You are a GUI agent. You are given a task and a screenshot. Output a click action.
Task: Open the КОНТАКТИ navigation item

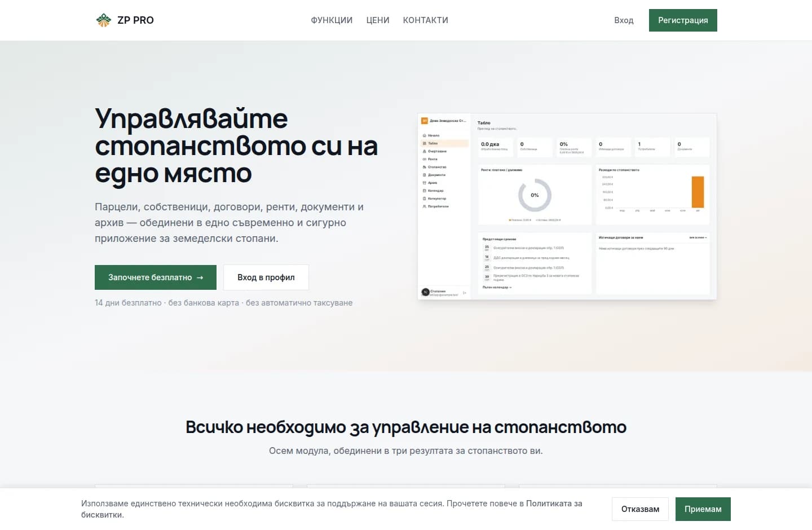(426, 20)
